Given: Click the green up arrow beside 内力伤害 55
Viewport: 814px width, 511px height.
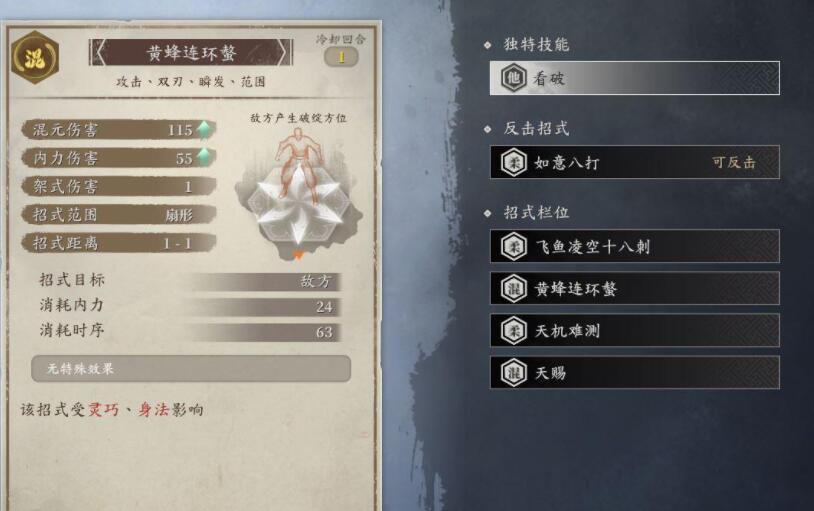Looking at the screenshot, I should (x=205, y=157).
